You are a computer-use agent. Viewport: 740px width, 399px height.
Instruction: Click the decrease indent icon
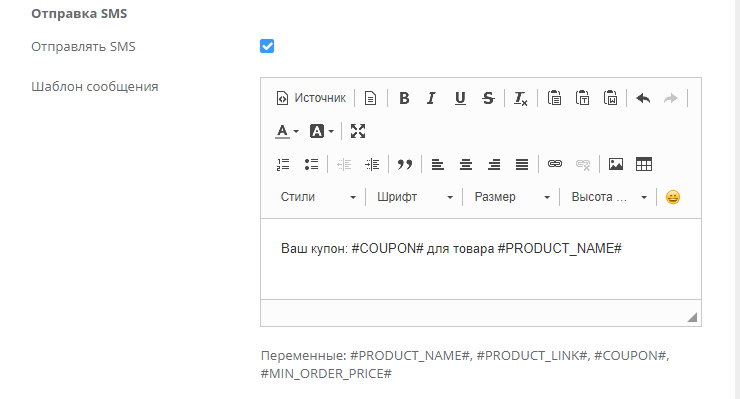point(344,164)
